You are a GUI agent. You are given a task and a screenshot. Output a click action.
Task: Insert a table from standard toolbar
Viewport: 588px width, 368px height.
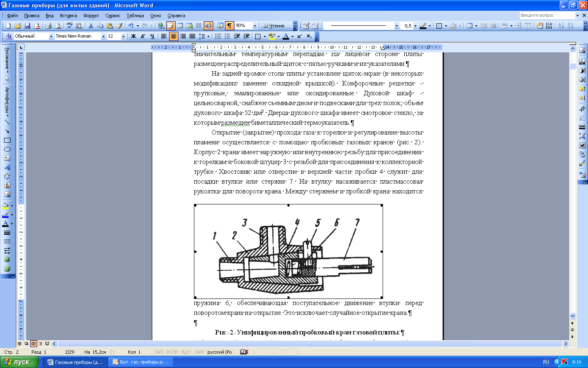[x=180, y=26]
